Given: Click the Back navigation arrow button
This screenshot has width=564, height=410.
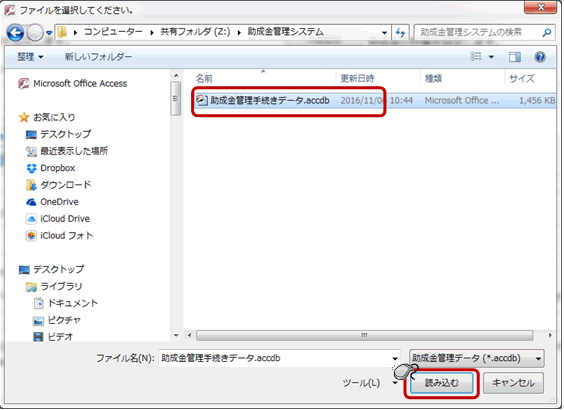Looking at the screenshot, I should 15,33.
